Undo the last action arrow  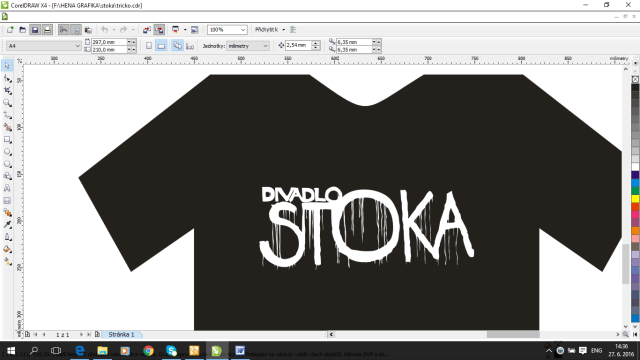tap(104, 30)
